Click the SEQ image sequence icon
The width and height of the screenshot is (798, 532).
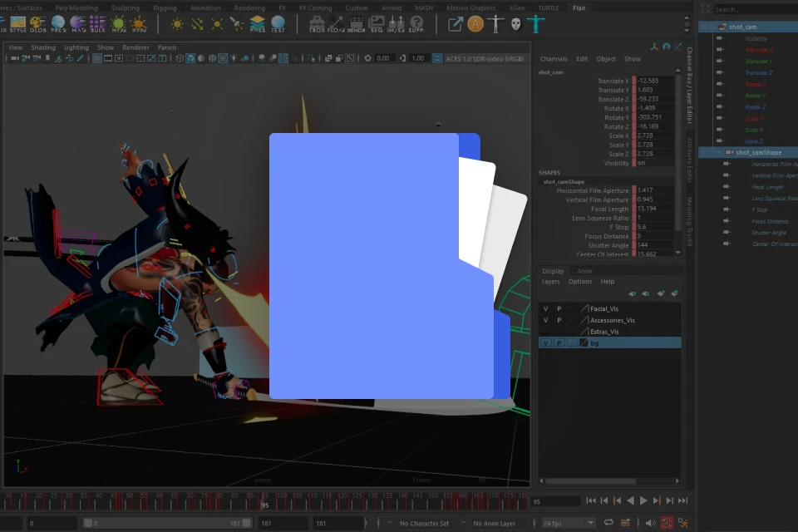point(376,24)
